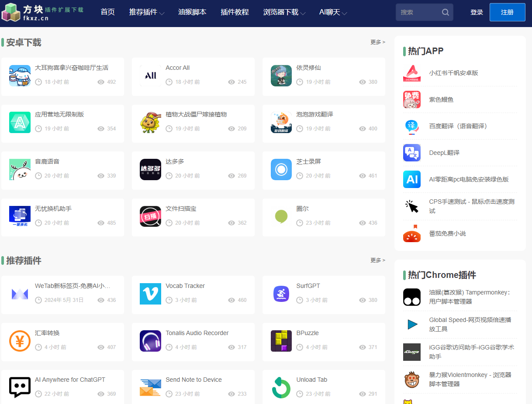Open the Accor All app icon
532x404 pixels.
coord(150,75)
